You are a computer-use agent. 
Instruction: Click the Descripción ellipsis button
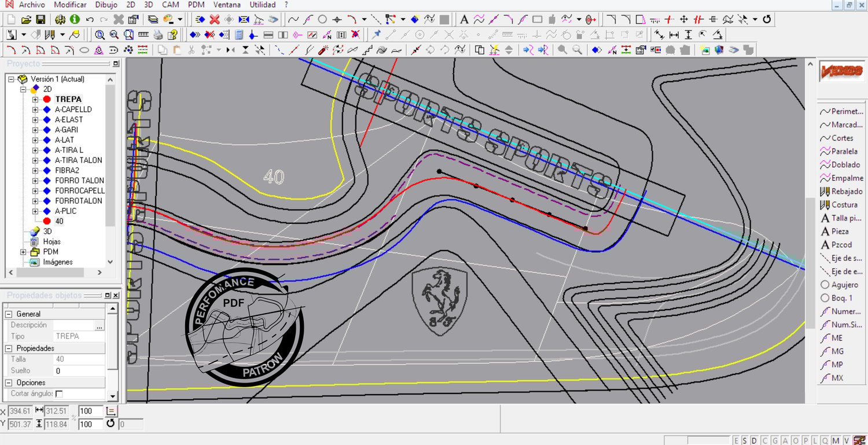click(100, 326)
